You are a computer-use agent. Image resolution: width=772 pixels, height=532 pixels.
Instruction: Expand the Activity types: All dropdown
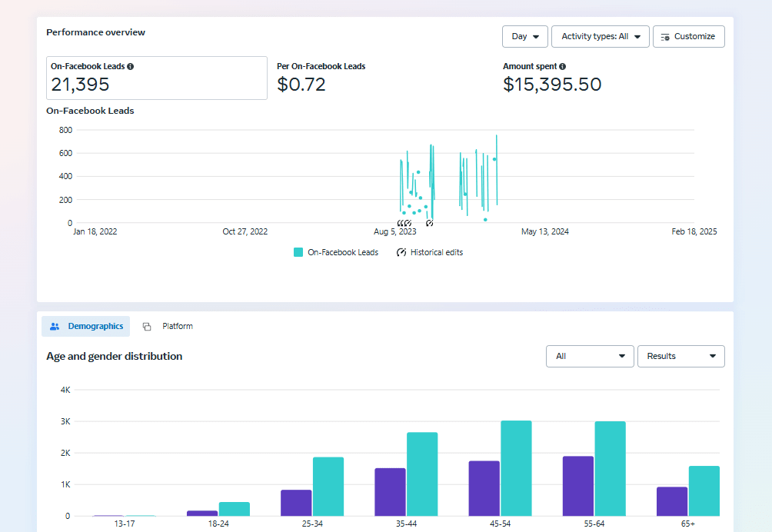tap(601, 36)
